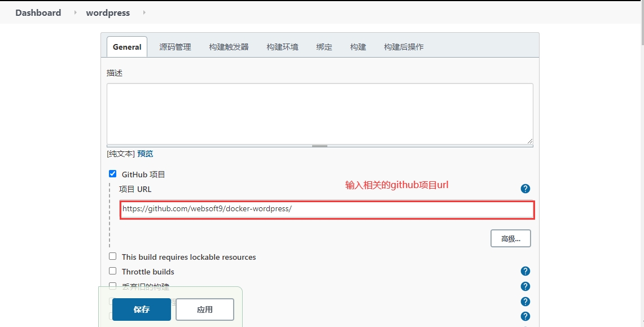Viewport: 644px width, 327px height.
Task: Navigate to Dashboard breadcrumb link
Action: click(x=38, y=12)
